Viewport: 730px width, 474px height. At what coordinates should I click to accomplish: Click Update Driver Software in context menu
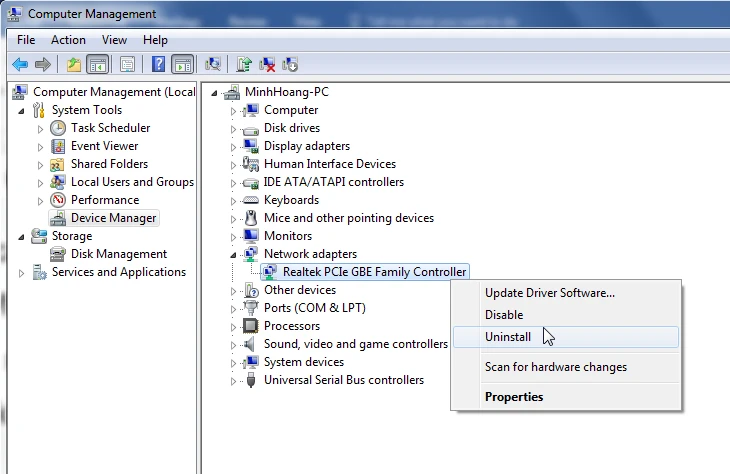coord(549,293)
